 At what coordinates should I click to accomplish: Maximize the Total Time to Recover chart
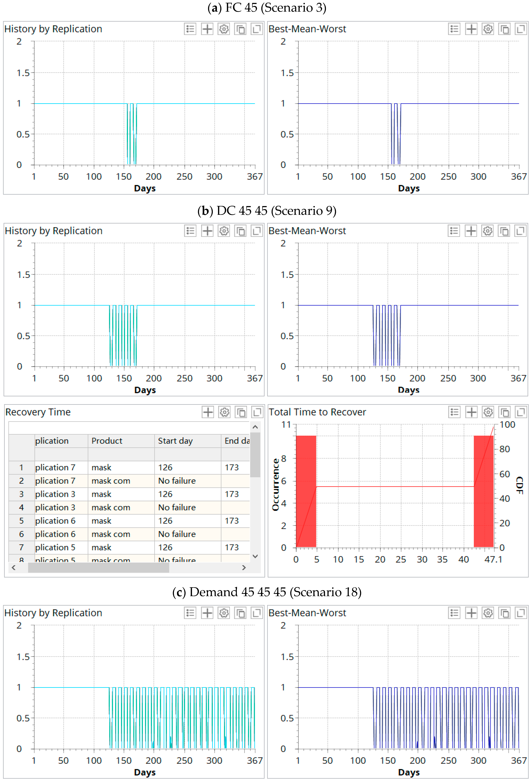tap(521, 412)
